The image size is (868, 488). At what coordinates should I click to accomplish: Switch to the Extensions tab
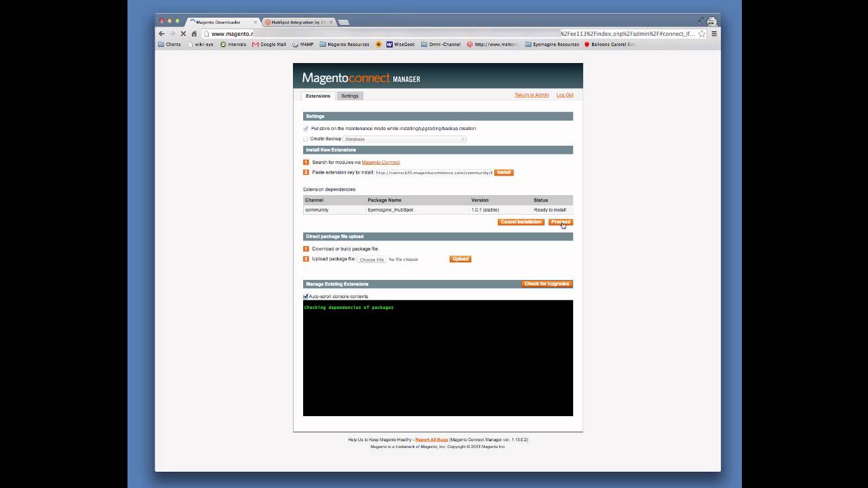(x=318, y=96)
